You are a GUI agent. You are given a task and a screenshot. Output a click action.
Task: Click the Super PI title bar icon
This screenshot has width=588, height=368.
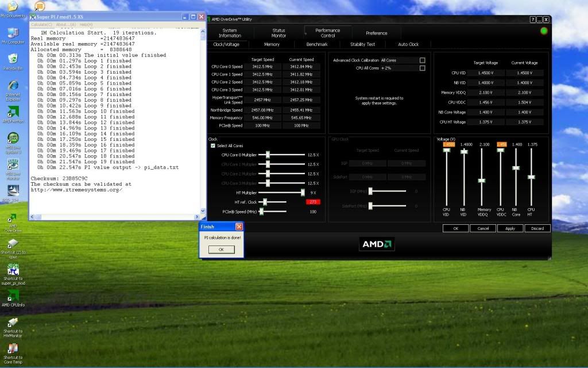click(x=33, y=17)
